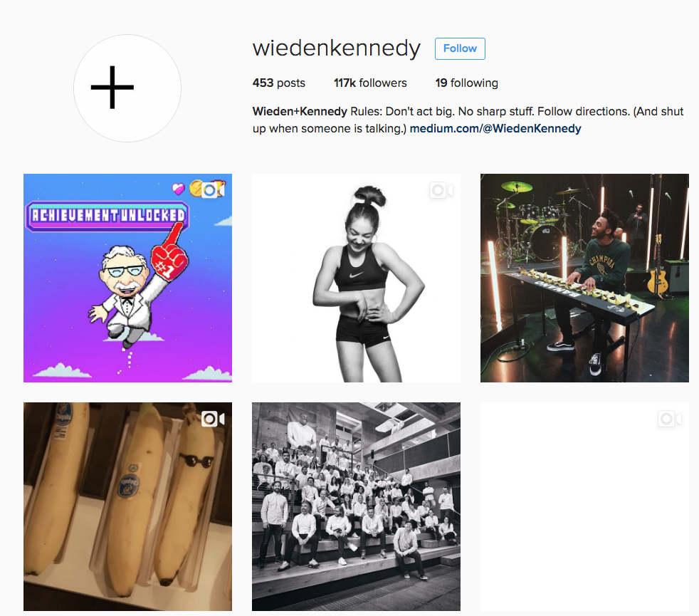This screenshot has height=616, width=699.
Task: Click video icon on blank white post
Action: coord(670,419)
